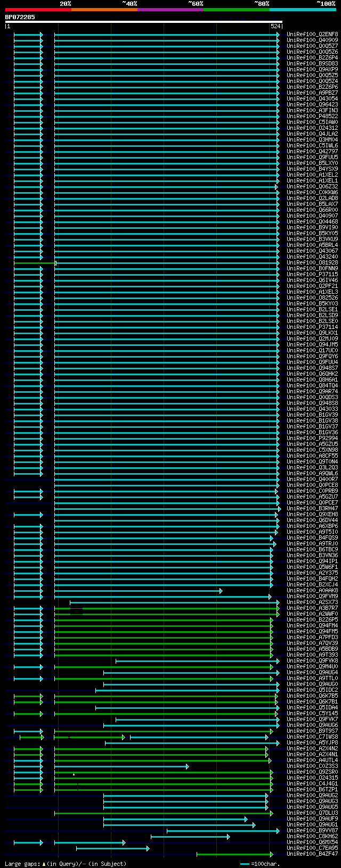Select the UniRef100_C5Y145 label
Image resolution: width=341 pixels, height=868 pixels.
tap(312, 713)
